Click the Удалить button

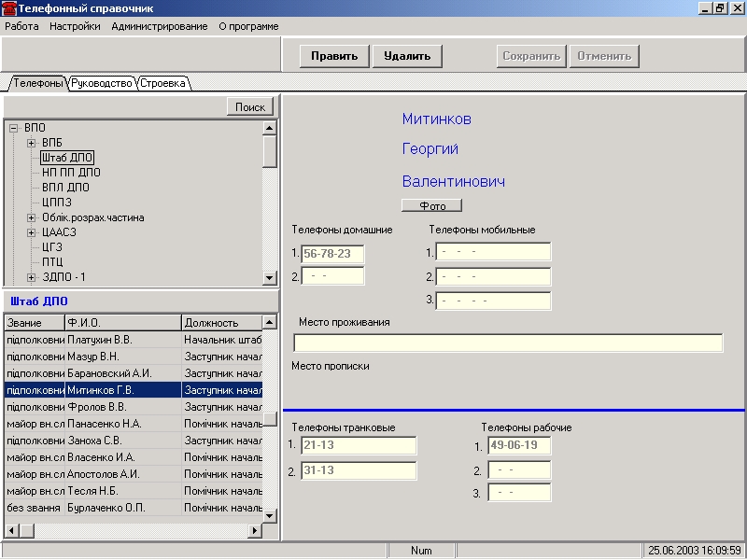(x=407, y=56)
